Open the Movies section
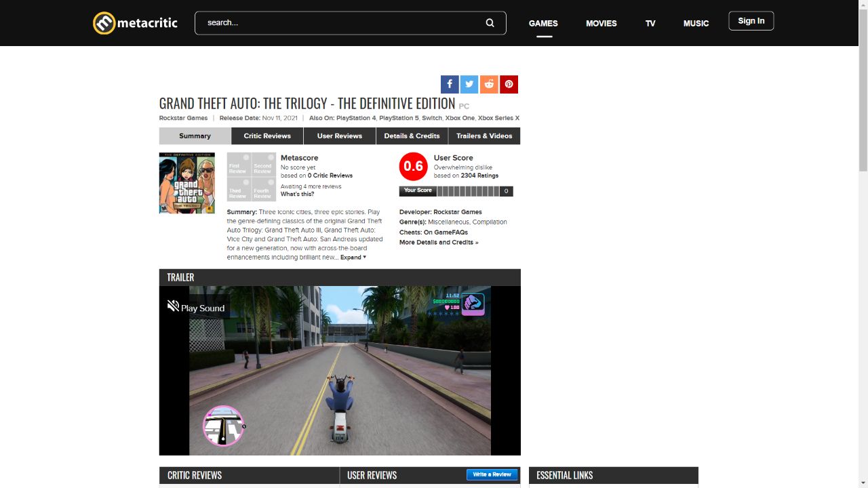868x488 pixels. click(x=601, y=23)
